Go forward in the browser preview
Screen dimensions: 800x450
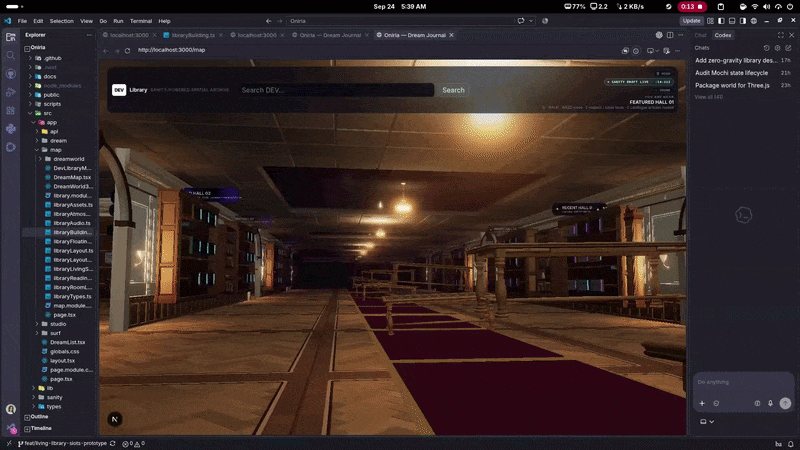pyautogui.click(x=117, y=51)
